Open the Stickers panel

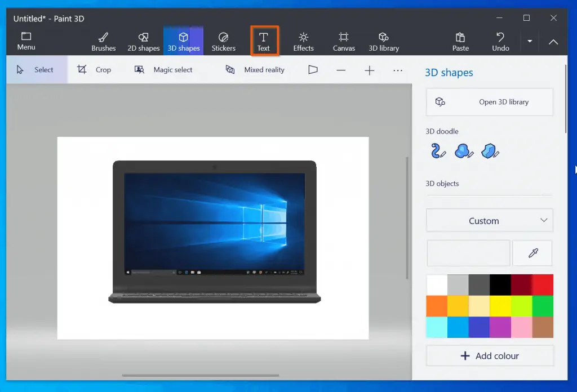pos(224,39)
